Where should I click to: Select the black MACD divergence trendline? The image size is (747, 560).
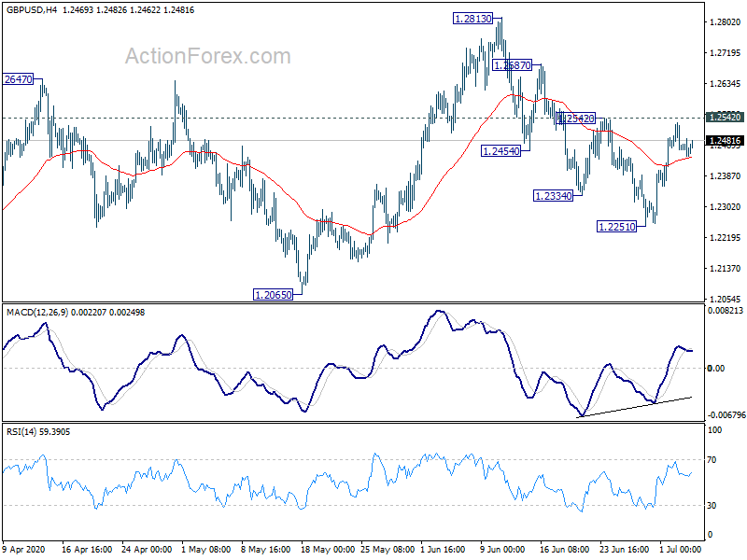coord(634,407)
